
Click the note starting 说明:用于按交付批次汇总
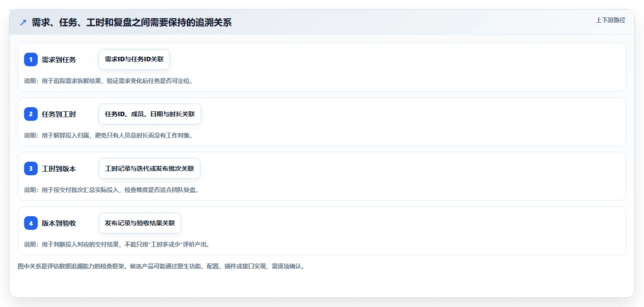pos(111,190)
